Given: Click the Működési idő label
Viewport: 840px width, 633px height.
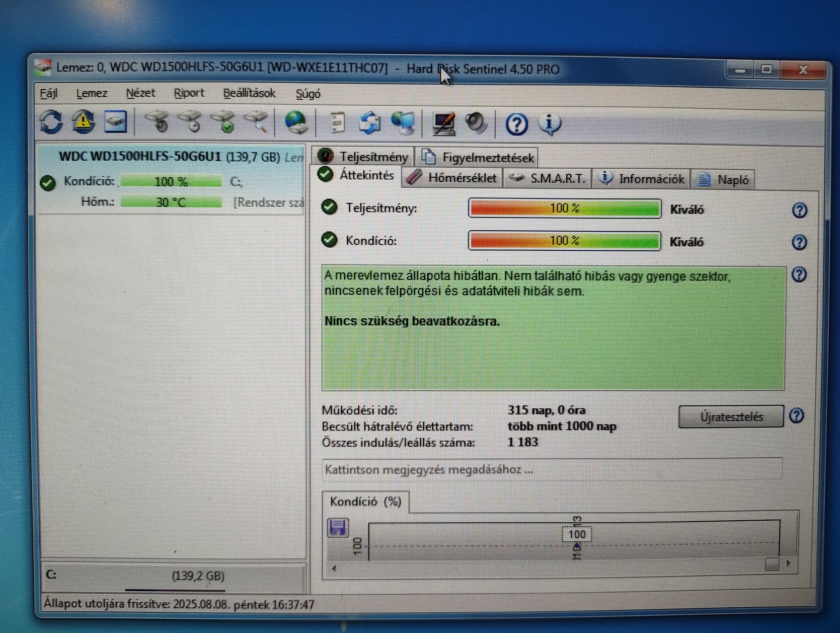Looking at the screenshot, I should (x=360, y=411).
